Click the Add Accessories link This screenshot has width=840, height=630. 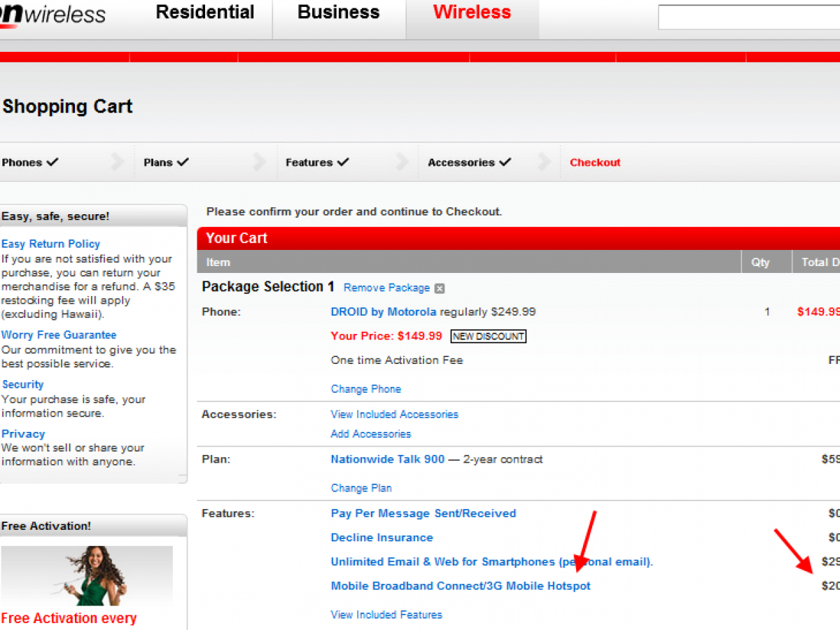(x=370, y=434)
